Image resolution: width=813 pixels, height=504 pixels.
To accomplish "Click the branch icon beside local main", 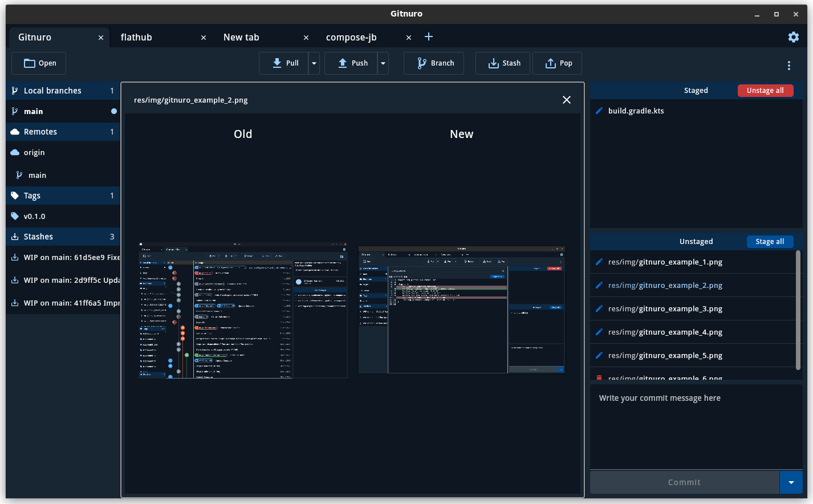I will (15, 111).
